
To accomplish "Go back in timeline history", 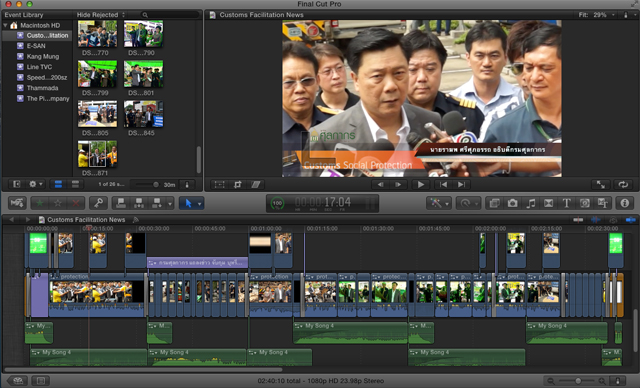I will (x=11, y=219).
